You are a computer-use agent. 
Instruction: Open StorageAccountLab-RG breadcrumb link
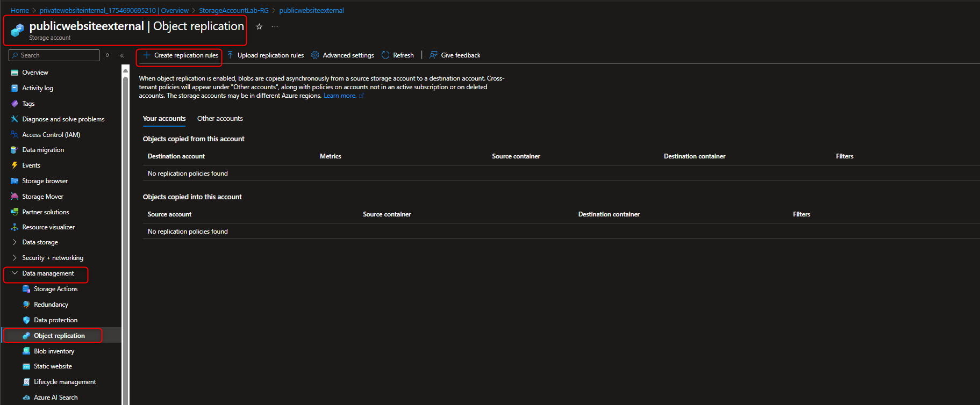coord(234,10)
